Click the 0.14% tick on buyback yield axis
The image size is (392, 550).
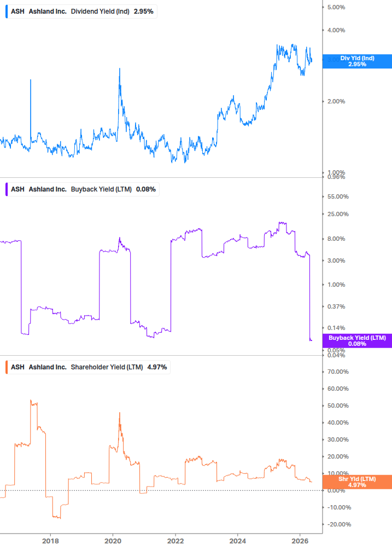pyautogui.click(x=336, y=328)
